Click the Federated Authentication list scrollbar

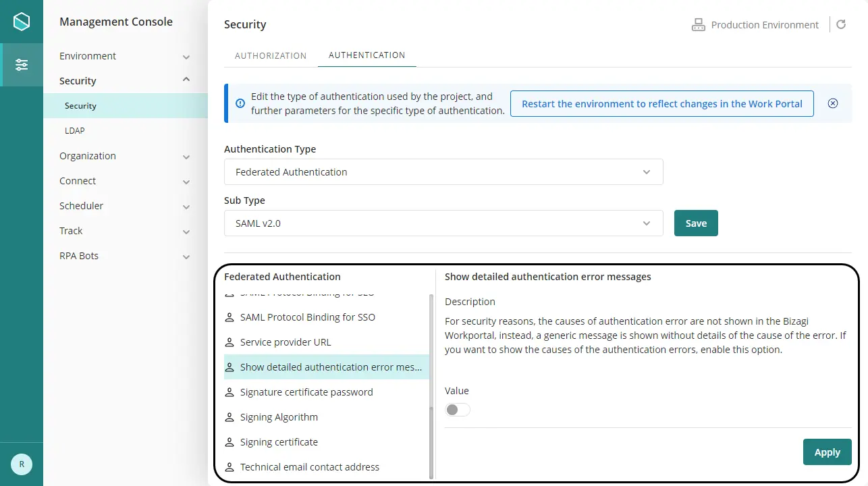[x=431, y=387]
